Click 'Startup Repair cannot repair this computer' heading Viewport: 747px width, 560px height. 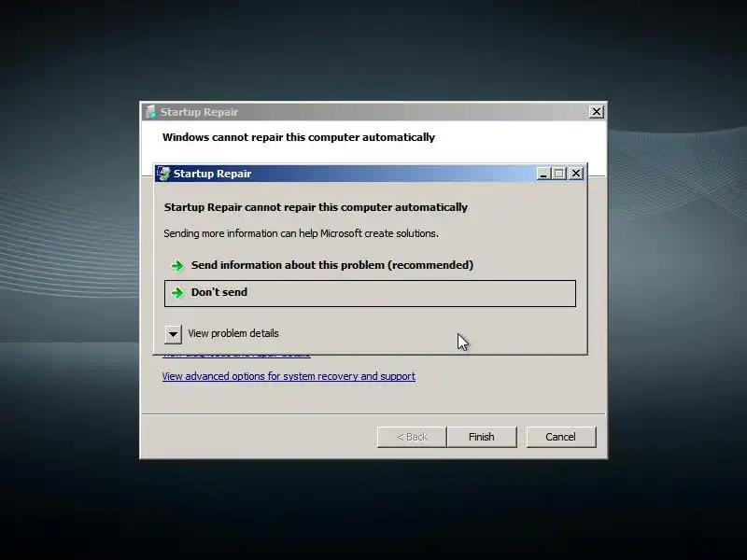coord(316,207)
